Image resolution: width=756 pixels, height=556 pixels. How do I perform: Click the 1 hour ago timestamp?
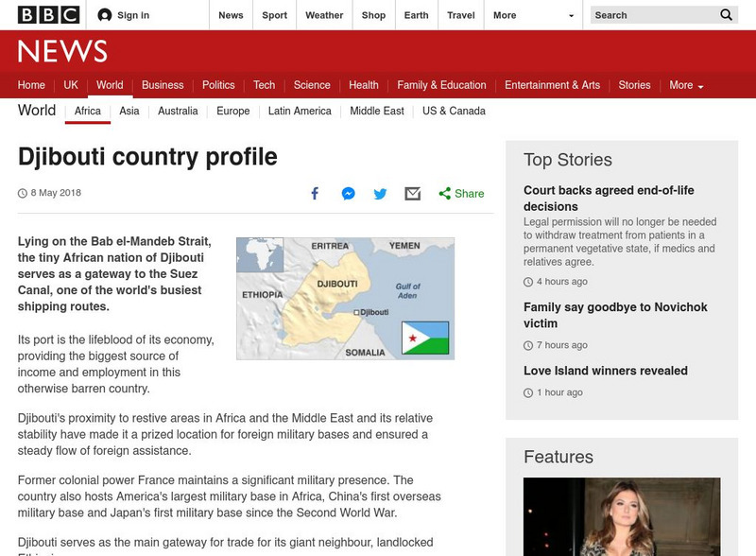tap(559, 392)
